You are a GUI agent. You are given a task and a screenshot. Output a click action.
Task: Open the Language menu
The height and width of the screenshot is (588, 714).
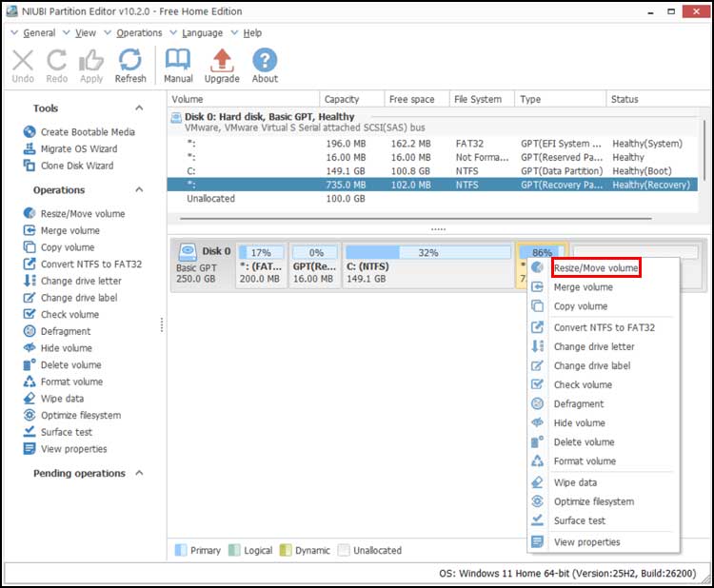202,33
